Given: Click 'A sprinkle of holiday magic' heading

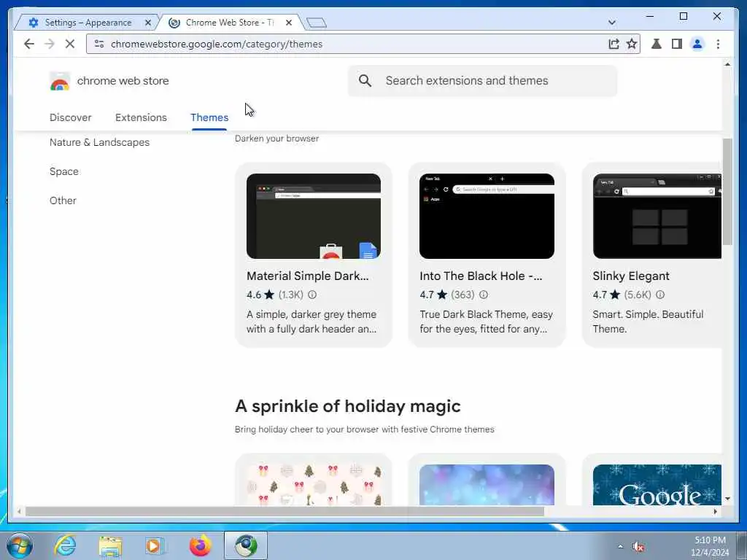Looking at the screenshot, I should point(348,406).
